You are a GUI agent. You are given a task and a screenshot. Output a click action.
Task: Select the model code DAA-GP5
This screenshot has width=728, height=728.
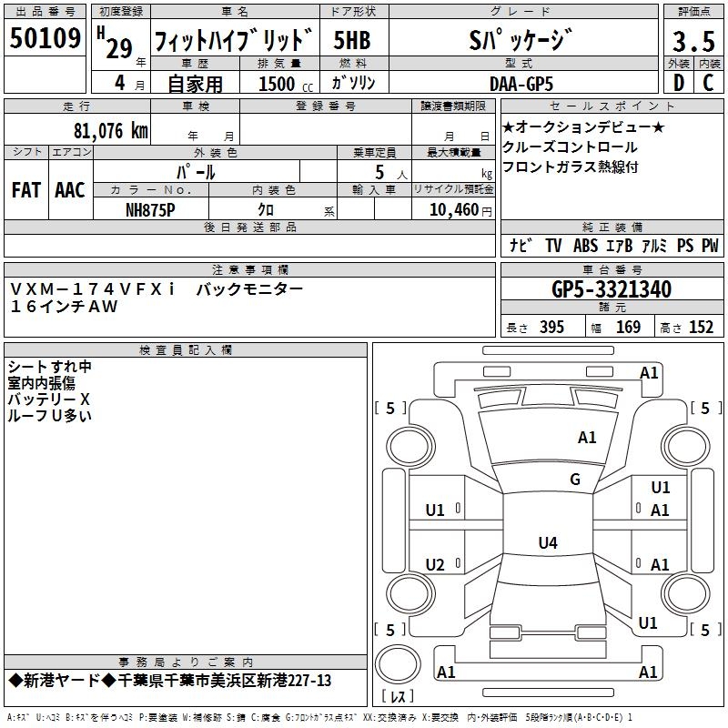pos(521,84)
